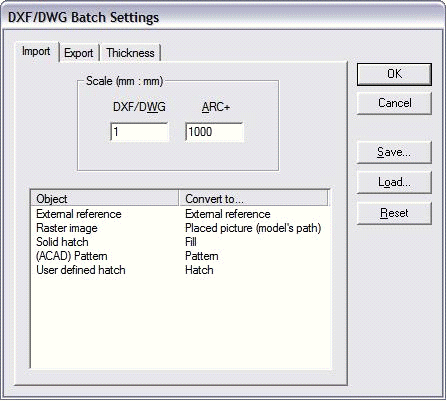Click the Cancel button
447x401 pixels.
[394, 103]
